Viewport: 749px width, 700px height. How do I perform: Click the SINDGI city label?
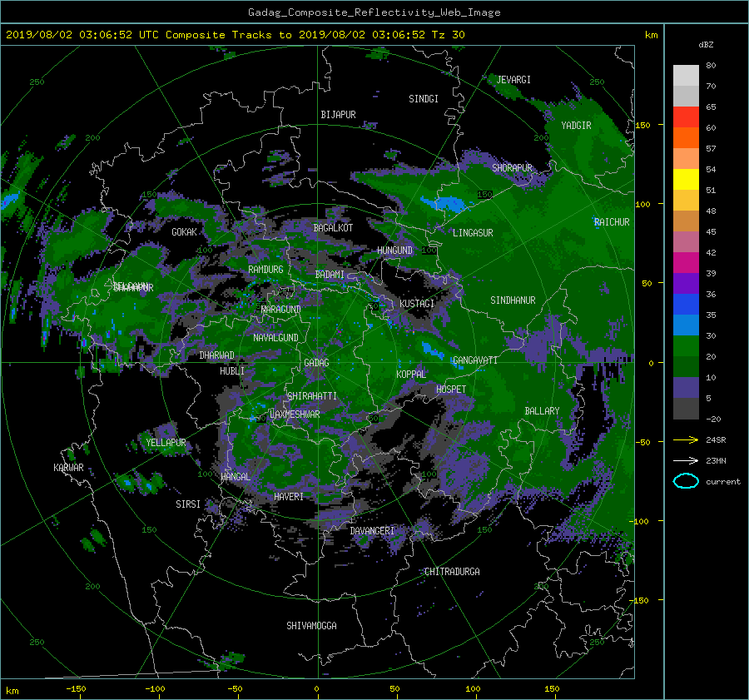click(x=424, y=99)
